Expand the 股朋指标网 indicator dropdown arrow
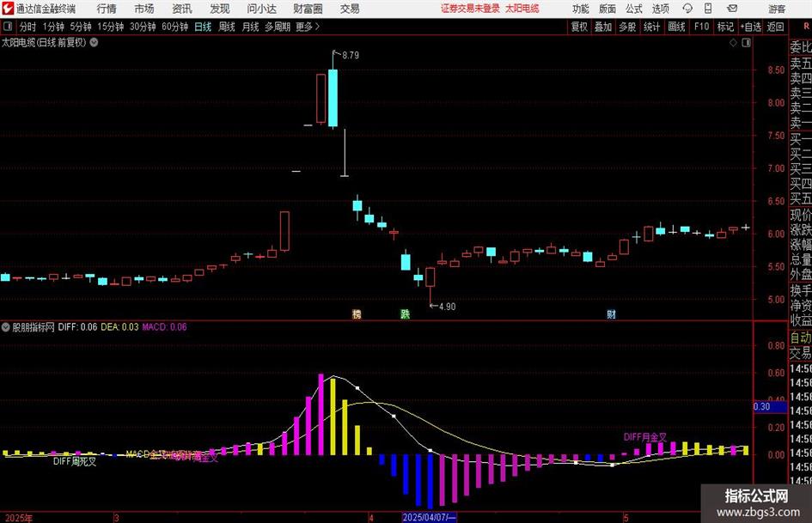The image size is (812, 523). point(6,326)
